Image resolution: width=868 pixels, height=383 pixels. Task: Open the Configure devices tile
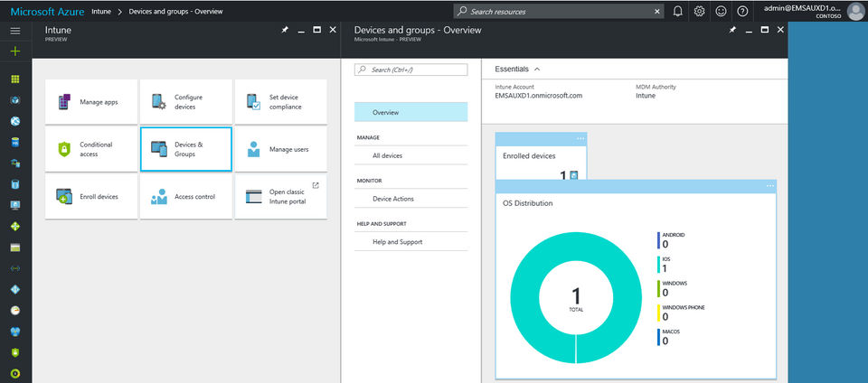[x=185, y=102]
